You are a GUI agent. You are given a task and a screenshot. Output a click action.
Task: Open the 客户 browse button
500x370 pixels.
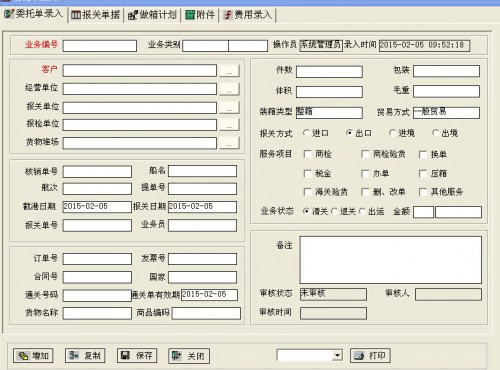pyautogui.click(x=229, y=71)
